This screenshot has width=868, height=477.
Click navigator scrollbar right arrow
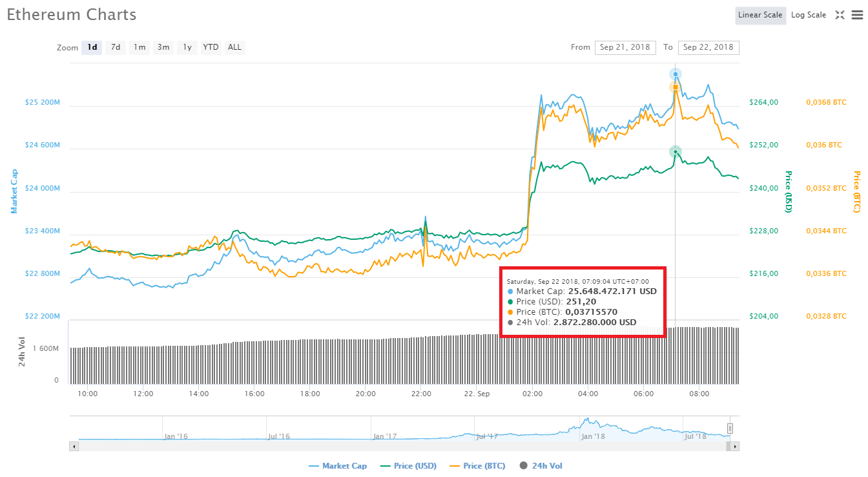[x=735, y=446]
